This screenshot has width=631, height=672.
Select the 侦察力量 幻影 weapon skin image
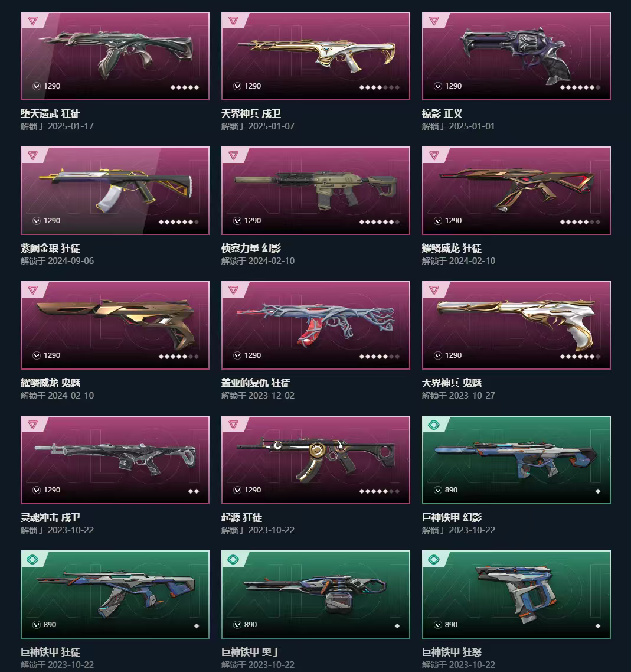pos(316,190)
